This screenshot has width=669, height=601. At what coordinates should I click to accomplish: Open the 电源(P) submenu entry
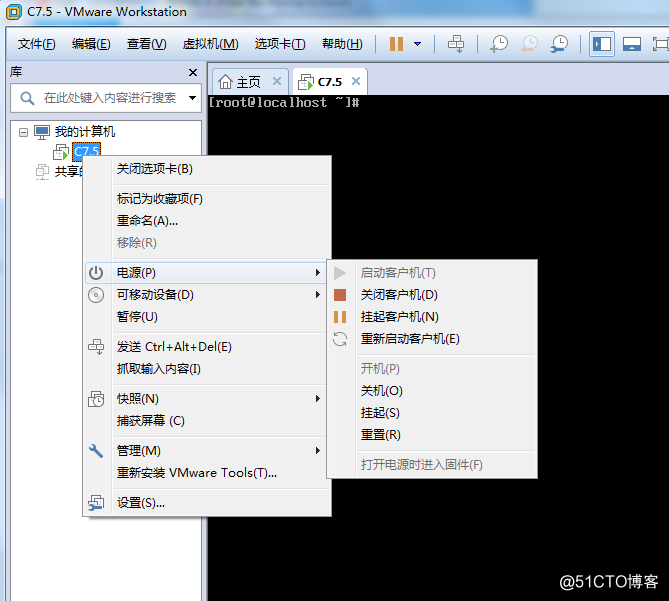pyautogui.click(x=206, y=273)
